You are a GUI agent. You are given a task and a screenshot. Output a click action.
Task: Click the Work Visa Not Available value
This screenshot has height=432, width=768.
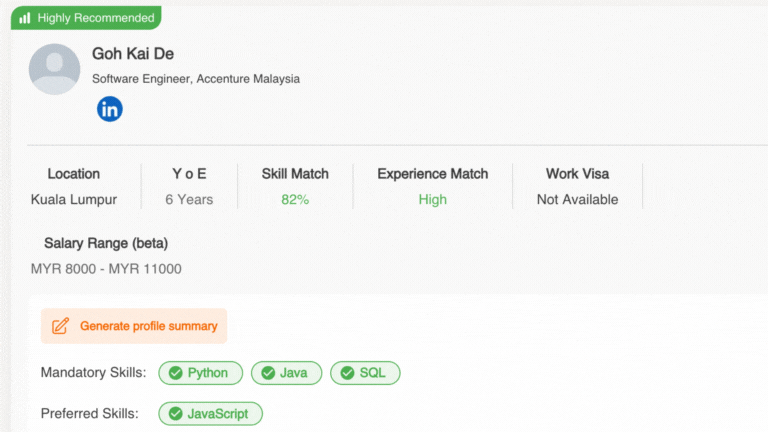pyautogui.click(x=577, y=199)
